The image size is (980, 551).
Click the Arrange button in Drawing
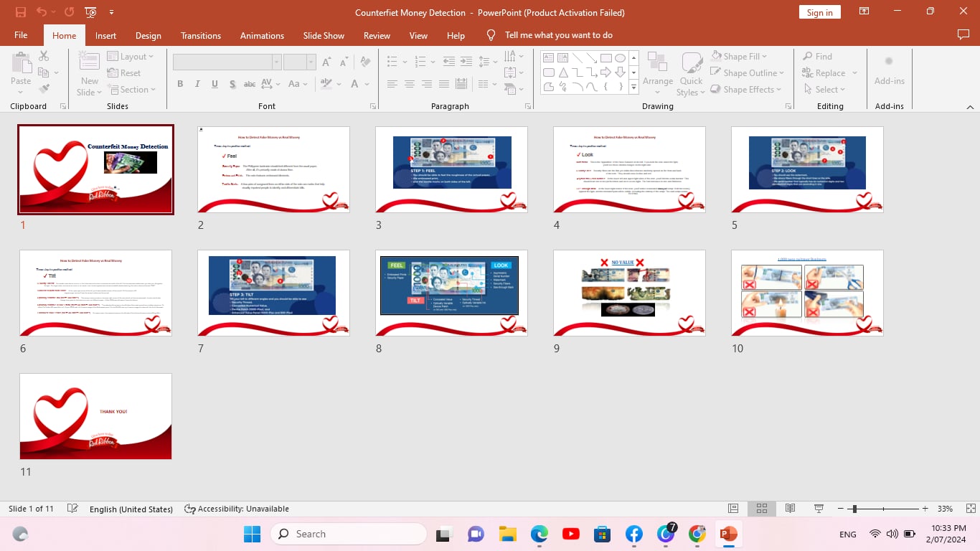pos(658,73)
